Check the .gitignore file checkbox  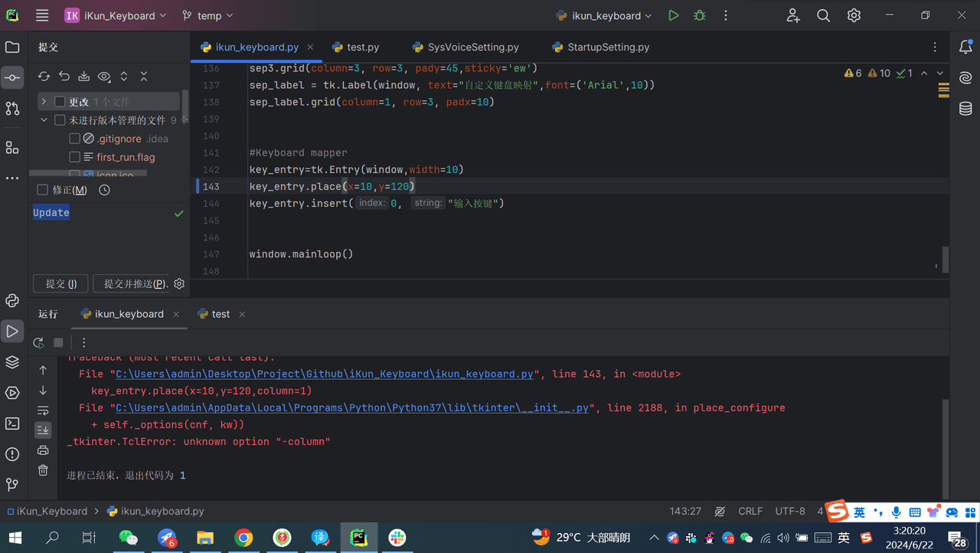(x=74, y=139)
